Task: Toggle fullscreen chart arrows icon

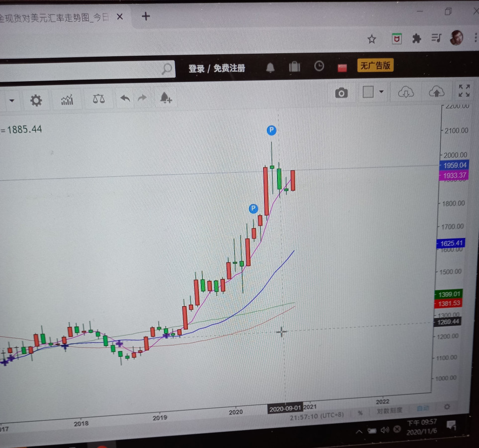Action: pyautogui.click(x=464, y=91)
